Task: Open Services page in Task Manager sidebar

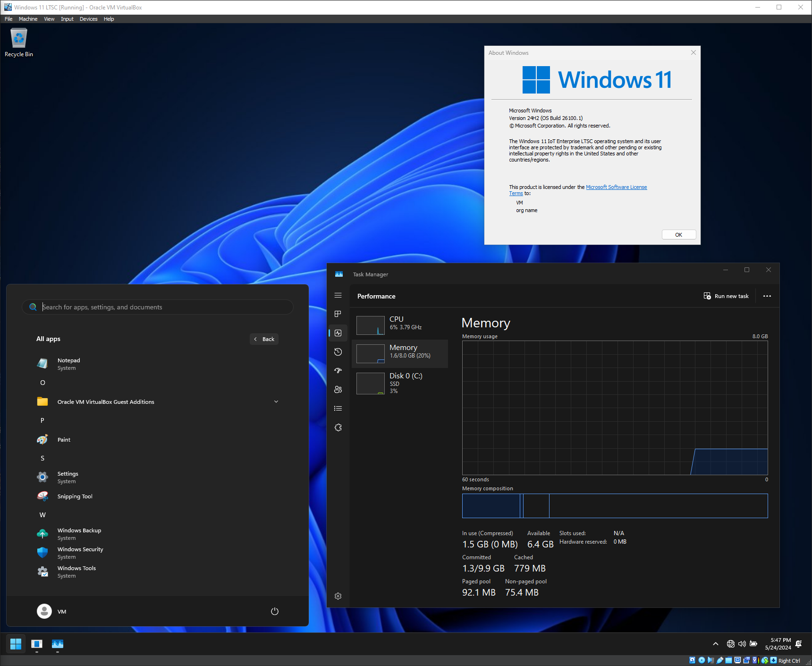Action: 338,427
